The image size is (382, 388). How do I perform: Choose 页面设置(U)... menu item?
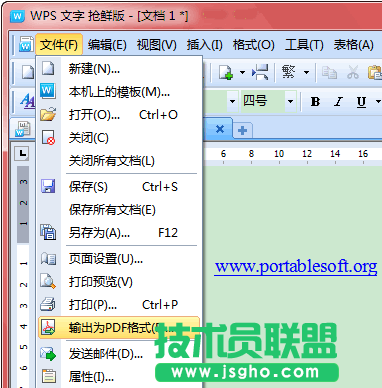[119, 259]
